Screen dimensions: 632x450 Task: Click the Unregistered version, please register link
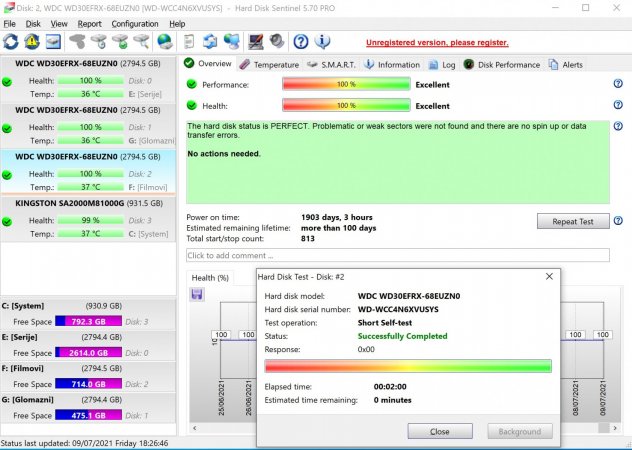(437, 42)
